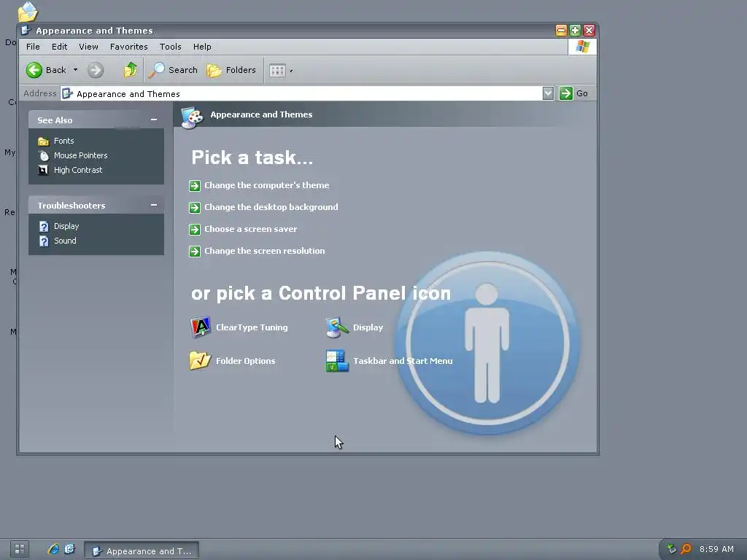Click the Display control panel label

pyautogui.click(x=368, y=327)
